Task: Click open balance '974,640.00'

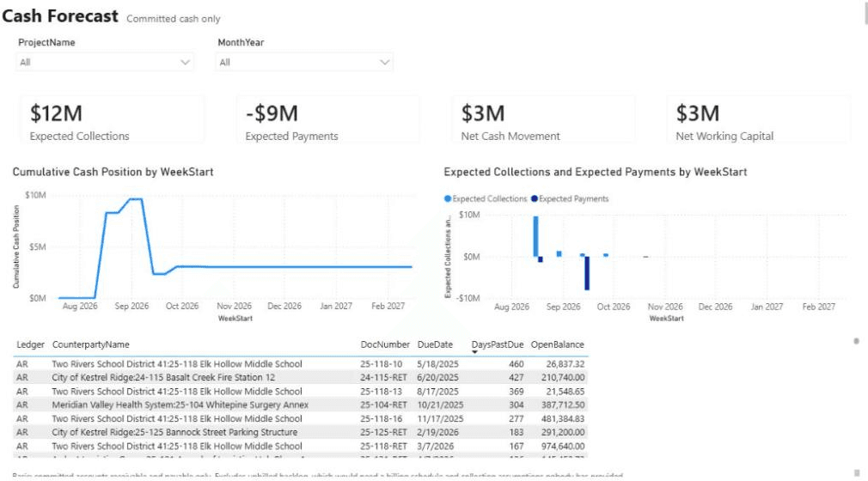Action: click(x=563, y=446)
